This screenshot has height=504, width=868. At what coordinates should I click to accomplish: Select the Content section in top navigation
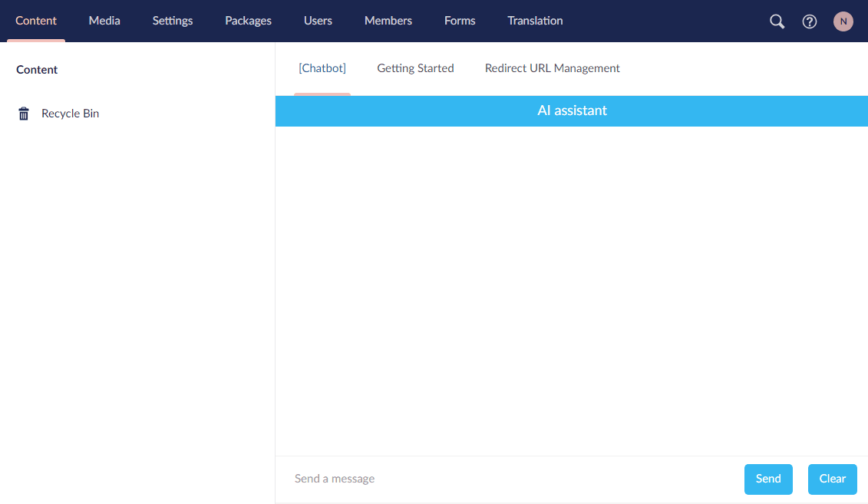pyautogui.click(x=36, y=21)
